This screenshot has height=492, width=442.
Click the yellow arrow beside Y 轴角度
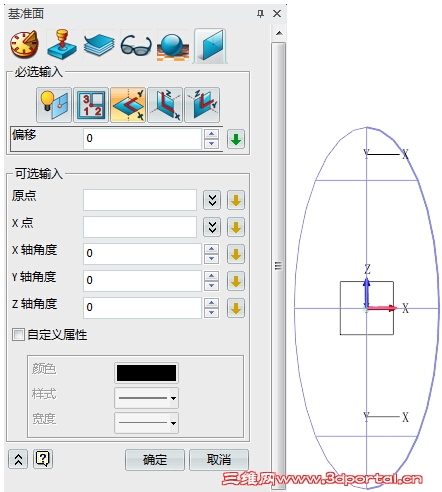[x=236, y=281]
